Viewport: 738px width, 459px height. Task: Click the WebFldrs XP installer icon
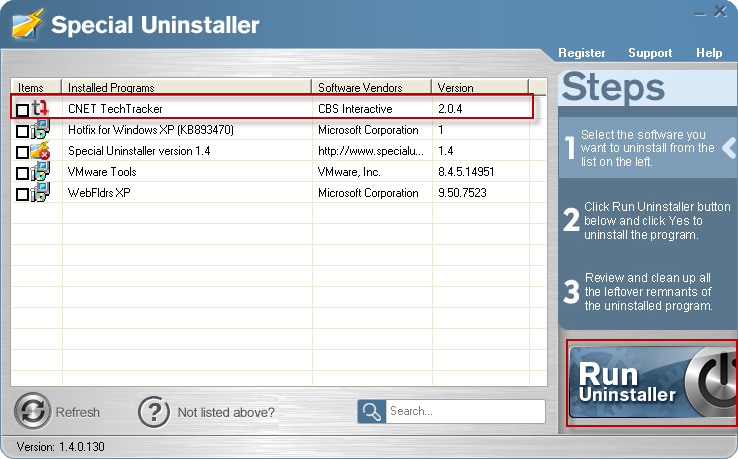40,193
